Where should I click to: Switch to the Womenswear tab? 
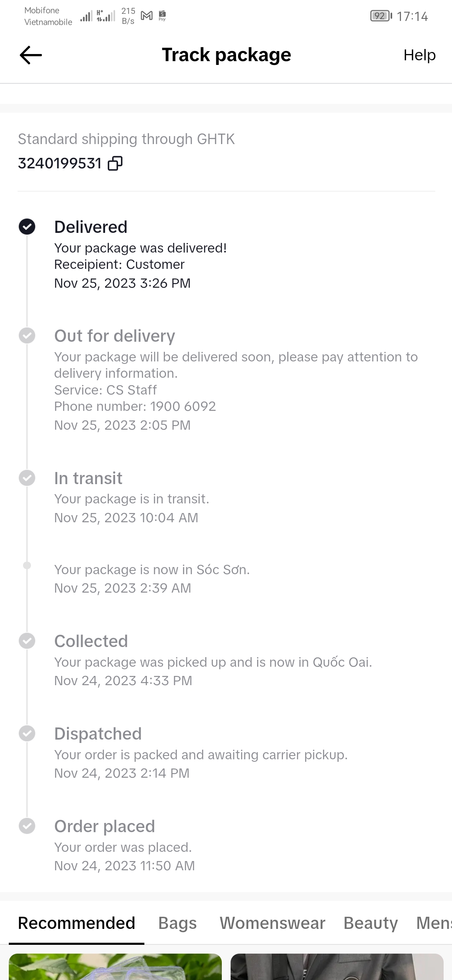pos(272,923)
